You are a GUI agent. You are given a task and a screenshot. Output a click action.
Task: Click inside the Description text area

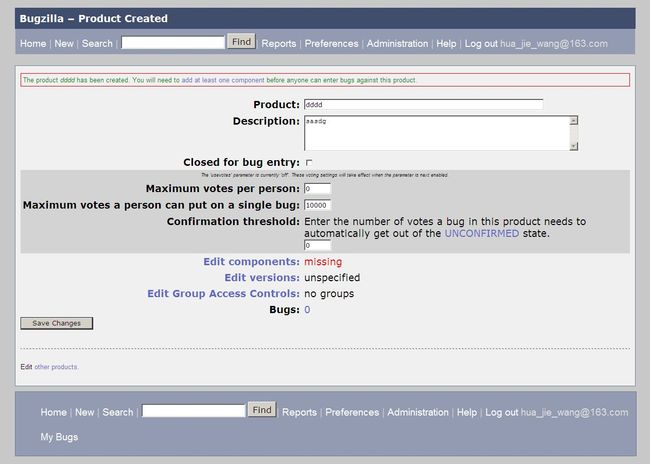point(437,133)
